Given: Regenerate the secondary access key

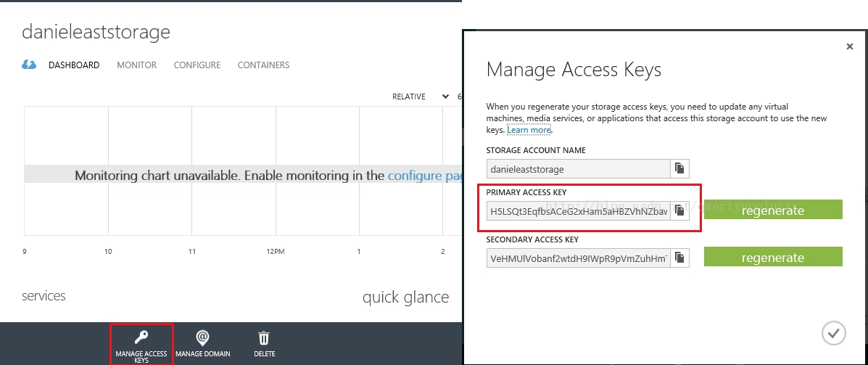Looking at the screenshot, I should click(x=773, y=258).
